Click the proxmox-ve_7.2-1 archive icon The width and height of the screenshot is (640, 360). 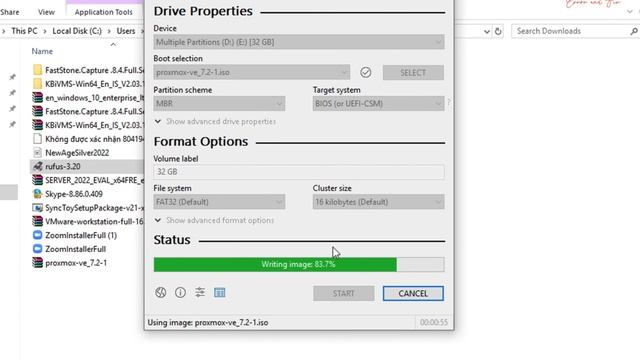point(38,263)
